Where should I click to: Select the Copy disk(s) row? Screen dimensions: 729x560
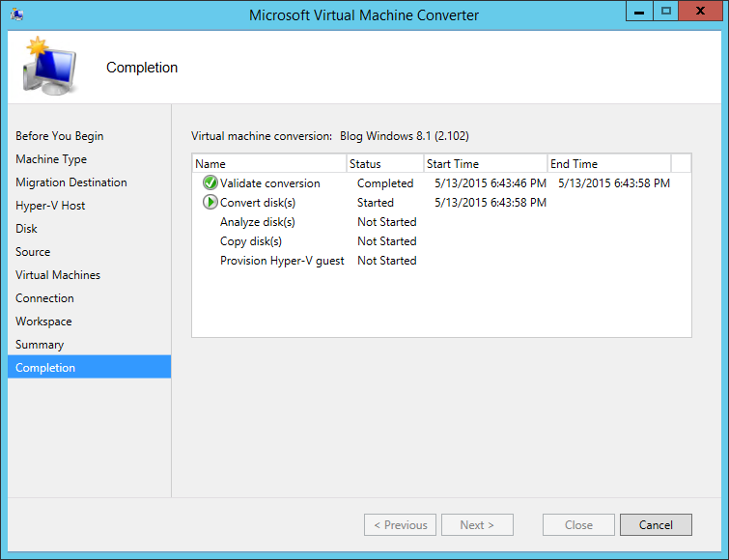441,241
